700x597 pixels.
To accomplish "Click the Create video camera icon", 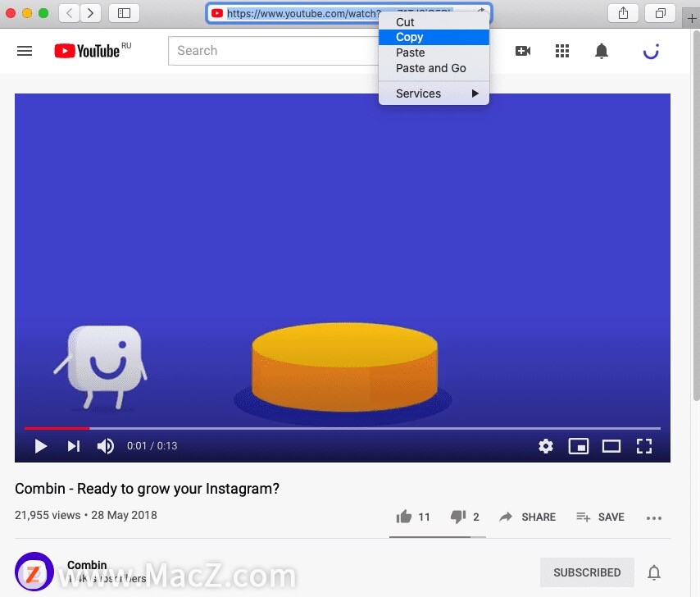I will coord(523,51).
